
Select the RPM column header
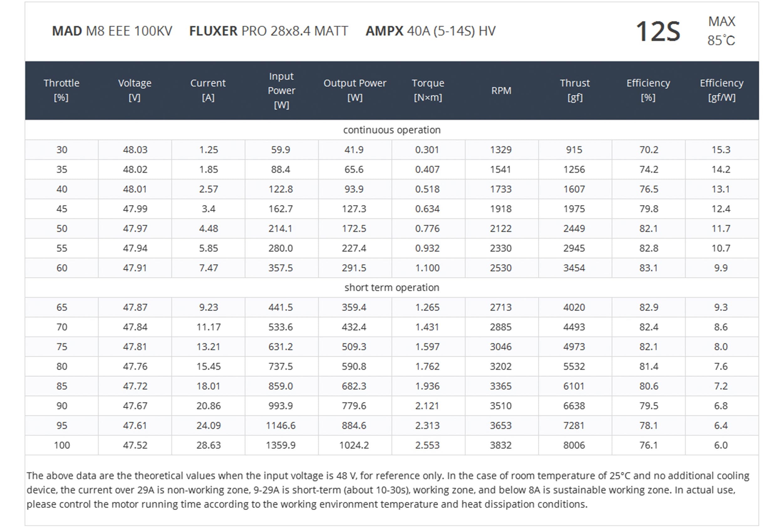coord(501,90)
